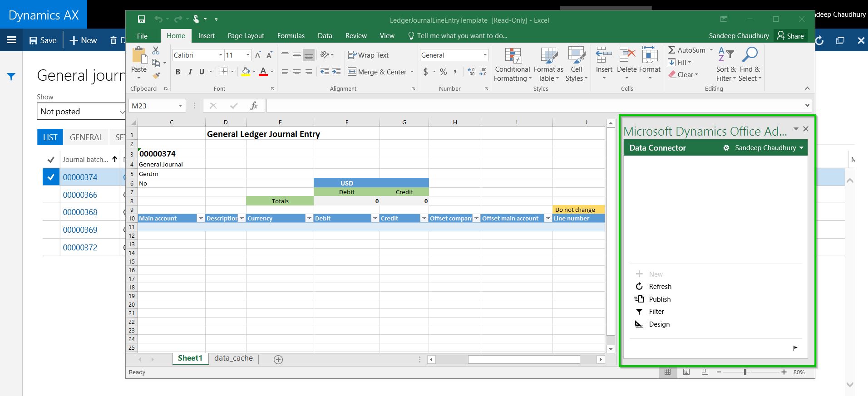
Task: Click the Cut scissors icon
Action: 156,50
